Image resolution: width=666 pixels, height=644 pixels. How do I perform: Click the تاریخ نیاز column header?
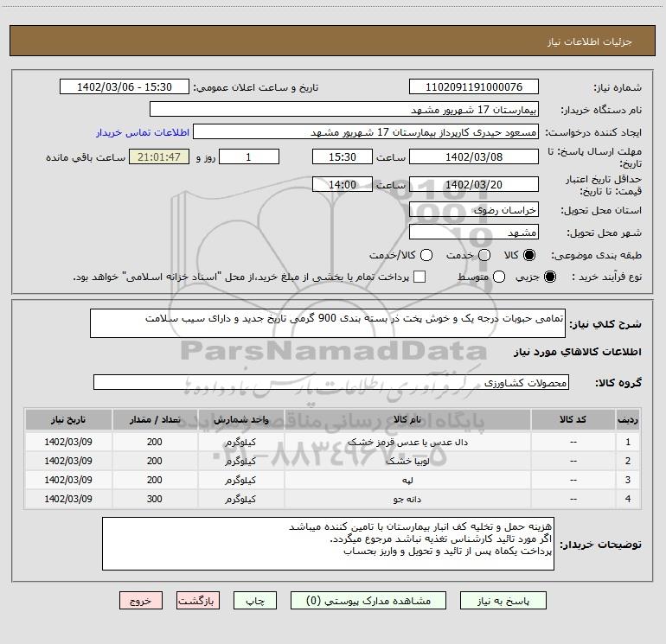[x=68, y=420]
